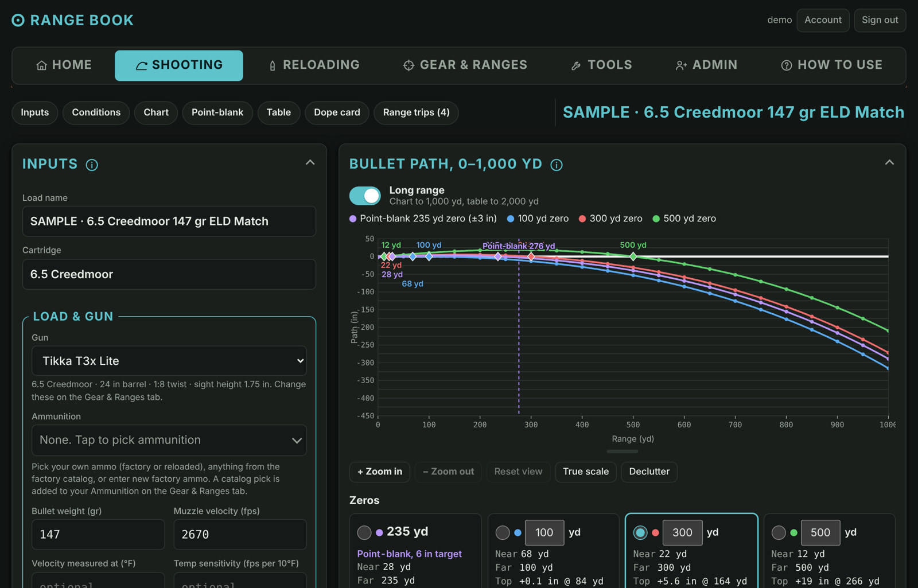The image size is (918, 588).
Task: Open the Gun dropdown showing Tikka T3x Lite
Action: click(x=169, y=361)
